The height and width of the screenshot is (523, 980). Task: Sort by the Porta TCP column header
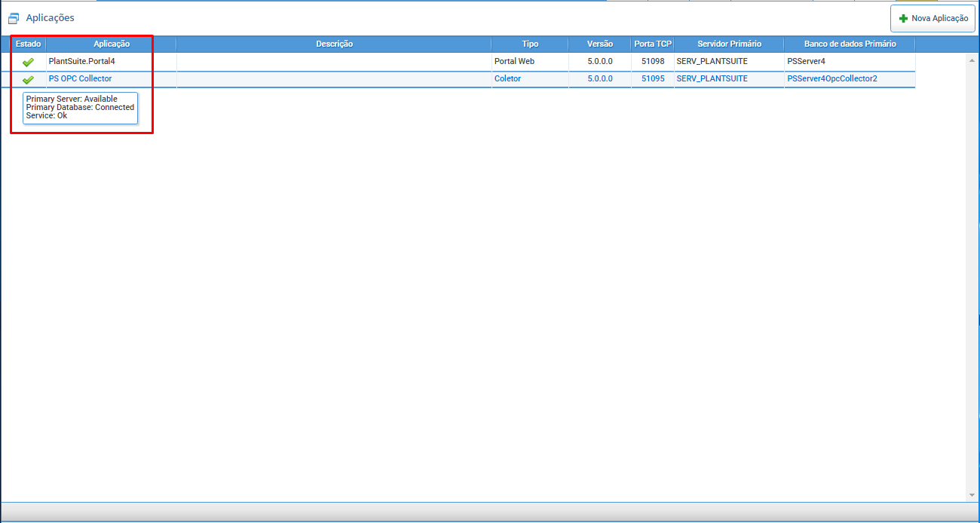pyautogui.click(x=653, y=44)
